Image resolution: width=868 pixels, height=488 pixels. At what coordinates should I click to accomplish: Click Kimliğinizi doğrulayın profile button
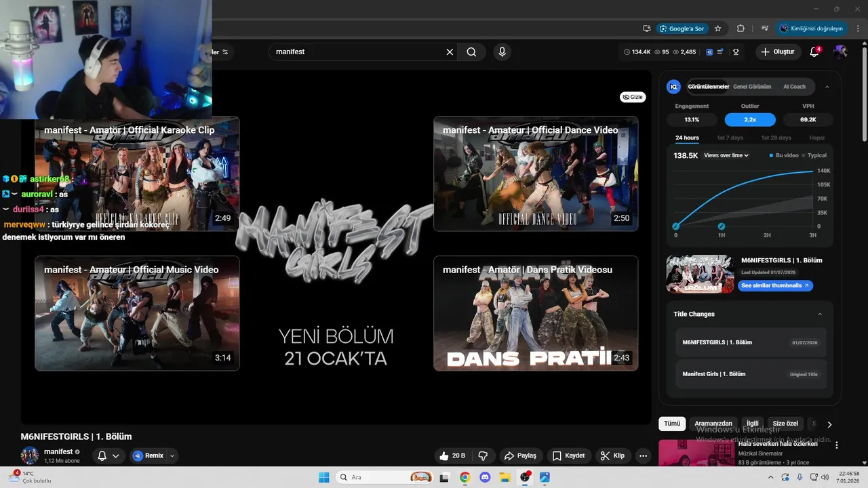tap(812, 28)
